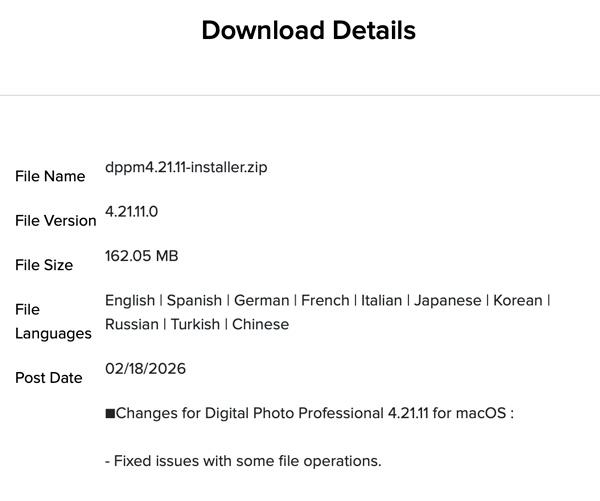Click Russian in the languages list

coord(131,324)
